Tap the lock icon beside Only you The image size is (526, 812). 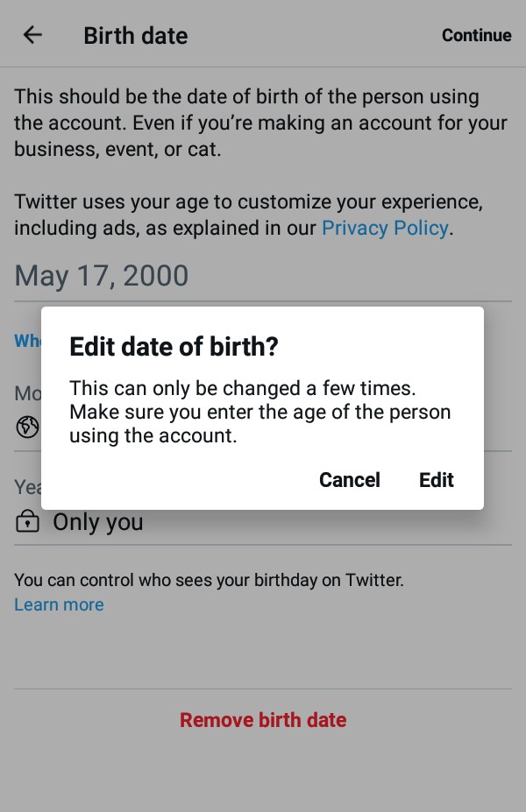point(27,521)
